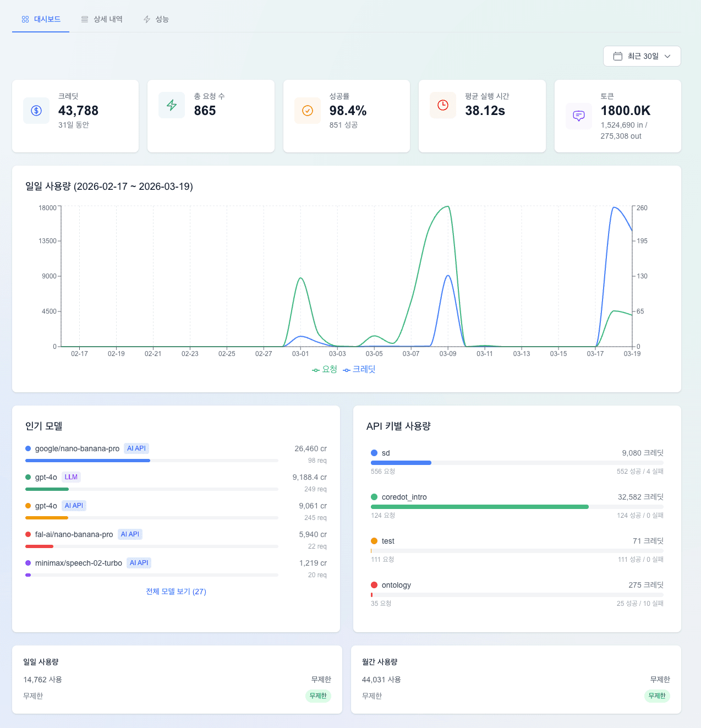Click the chevron arrow on date range selector
The image size is (701, 728).
(667, 56)
